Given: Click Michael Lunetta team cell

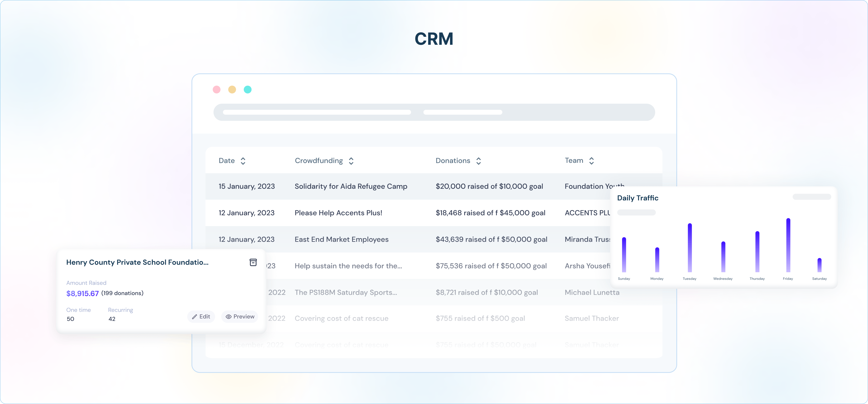Looking at the screenshot, I should point(592,292).
